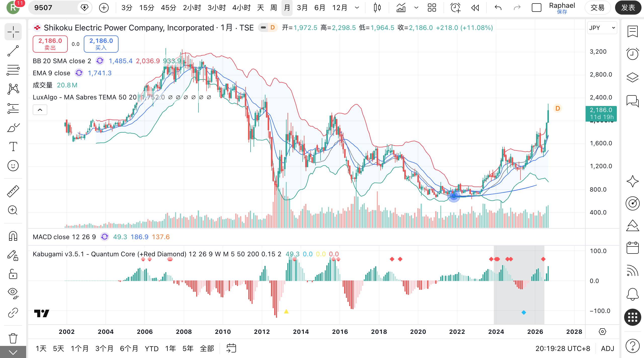Click the 发表 publish button
Viewport: 644px width, 358px height.
click(628, 8)
